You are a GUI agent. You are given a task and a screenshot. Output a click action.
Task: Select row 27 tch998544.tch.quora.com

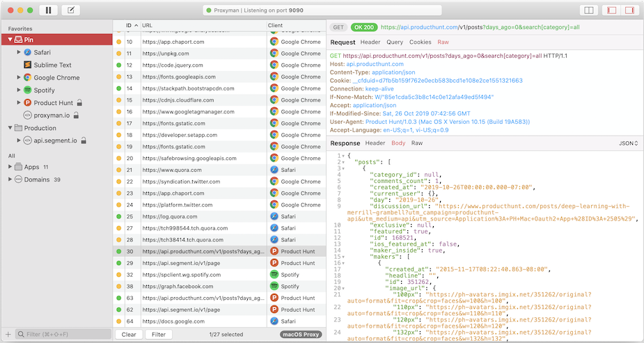point(220,228)
